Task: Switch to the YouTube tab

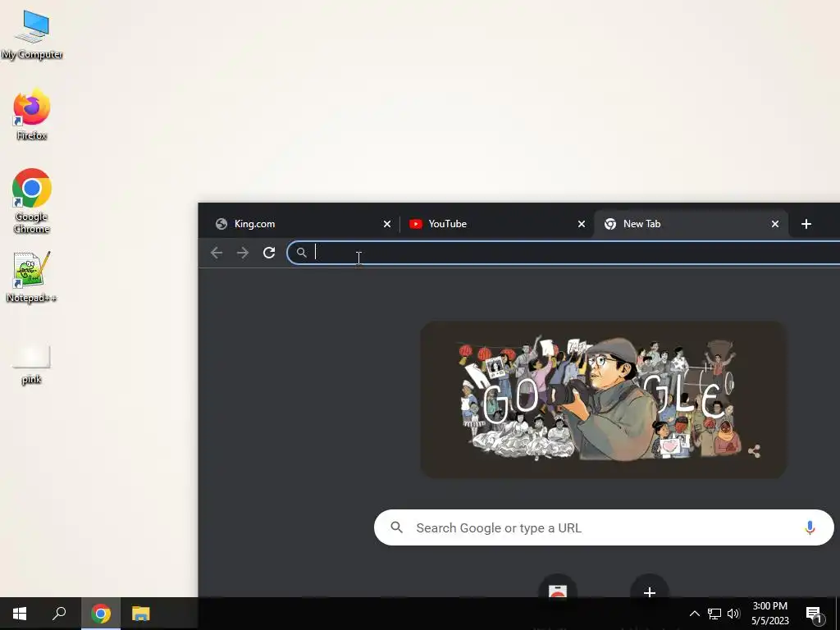Action: click(x=497, y=224)
